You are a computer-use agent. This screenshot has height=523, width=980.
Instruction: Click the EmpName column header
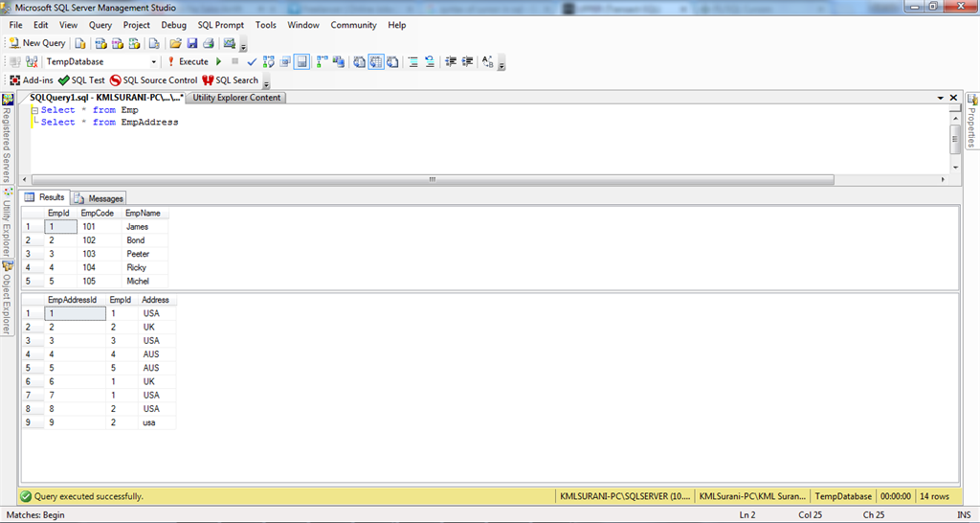[144, 213]
